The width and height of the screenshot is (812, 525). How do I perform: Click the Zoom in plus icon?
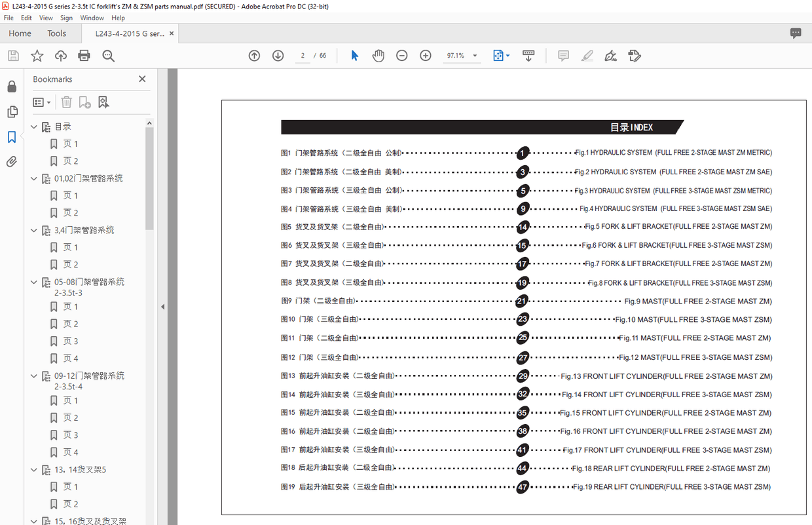coord(425,56)
